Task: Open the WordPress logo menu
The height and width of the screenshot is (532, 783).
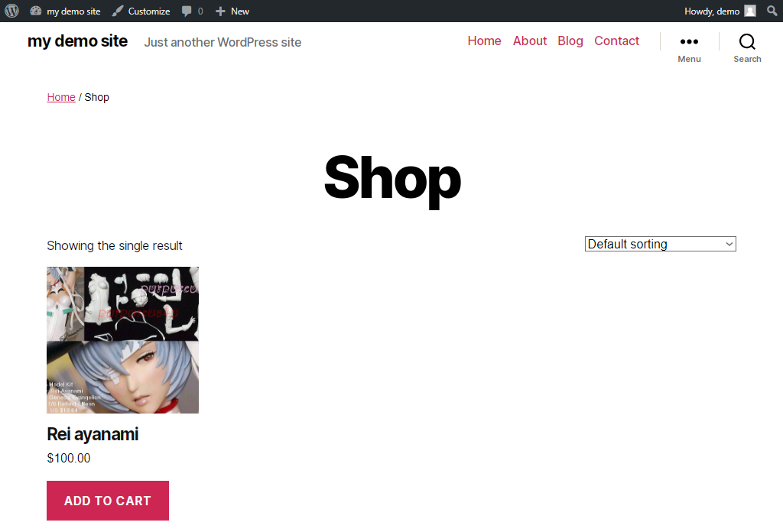Action: pyautogui.click(x=11, y=11)
